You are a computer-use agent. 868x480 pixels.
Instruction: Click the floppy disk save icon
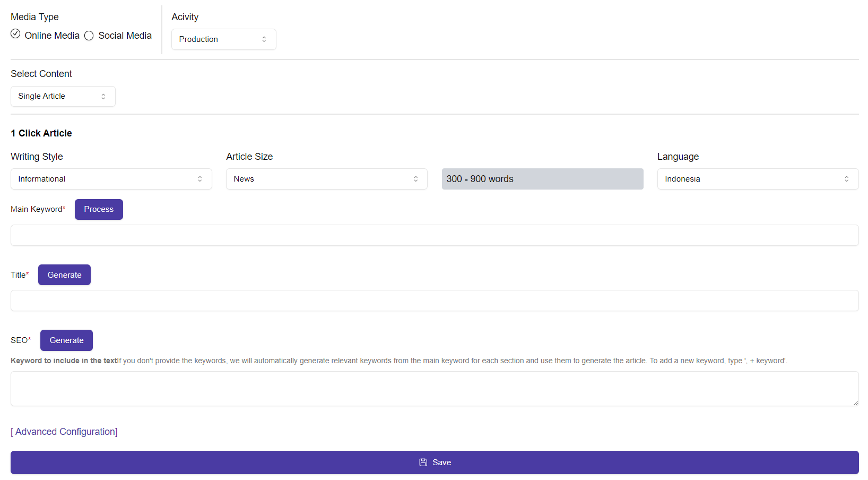(x=423, y=462)
